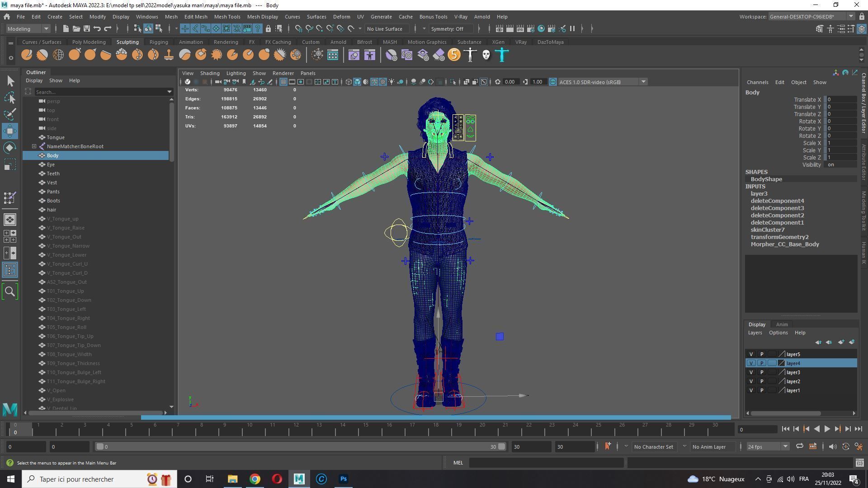Open the 24 fps frame rate dropdown
868x488 pixels.
click(767, 447)
